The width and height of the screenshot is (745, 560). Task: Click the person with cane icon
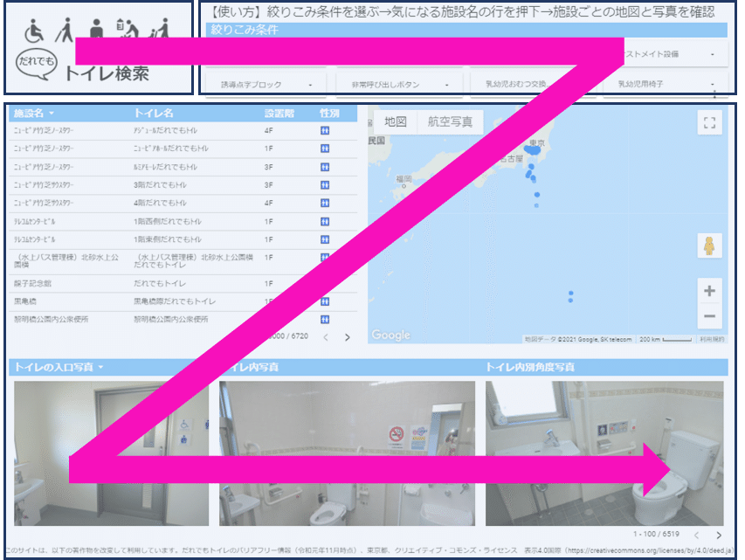pyautogui.click(x=64, y=30)
